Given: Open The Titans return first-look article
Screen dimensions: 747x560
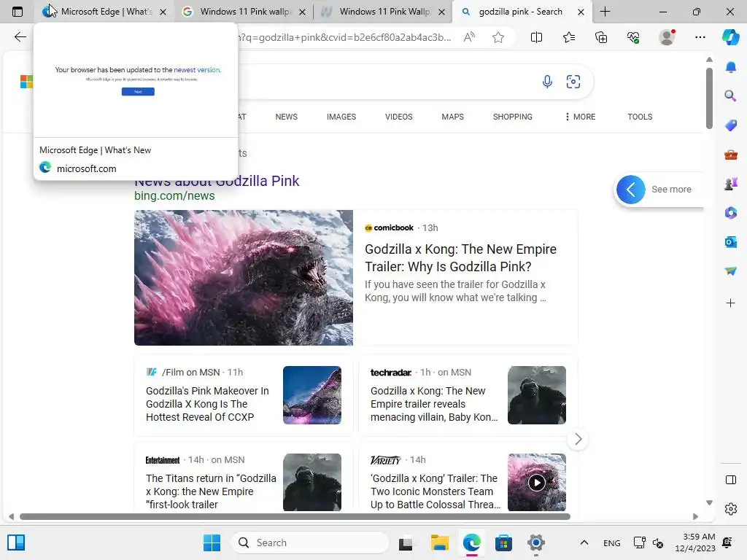Looking at the screenshot, I should click(x=211, y=491).
